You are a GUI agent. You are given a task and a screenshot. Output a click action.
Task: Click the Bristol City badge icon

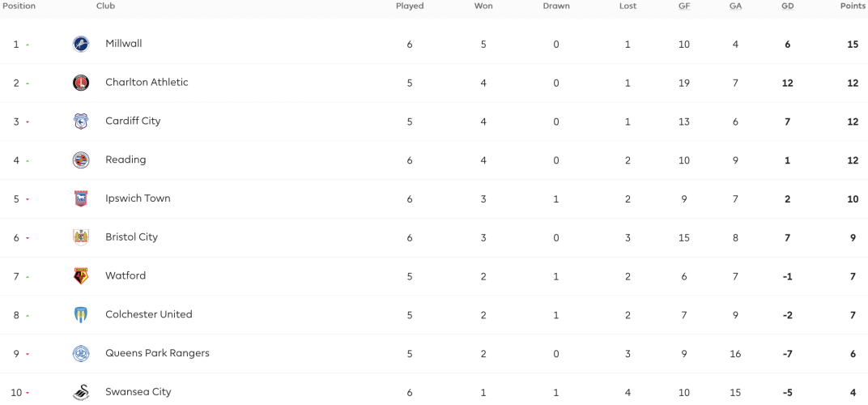tap(81, 237)
